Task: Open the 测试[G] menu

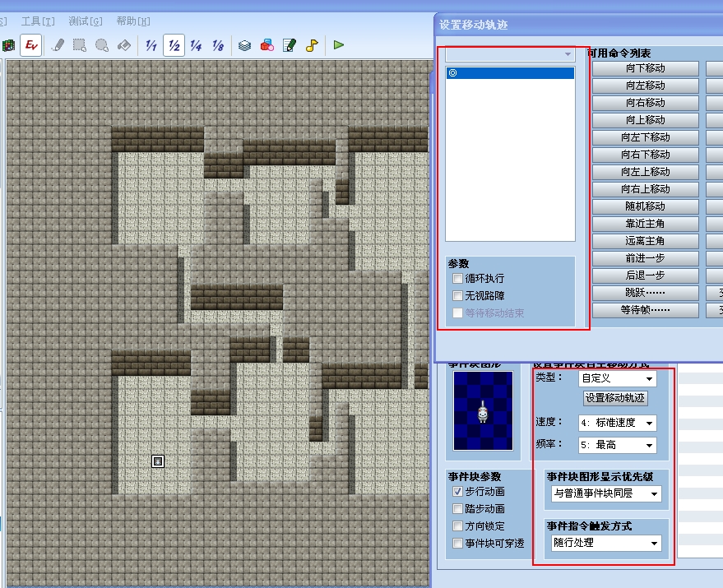Action: tap(86, 21)
